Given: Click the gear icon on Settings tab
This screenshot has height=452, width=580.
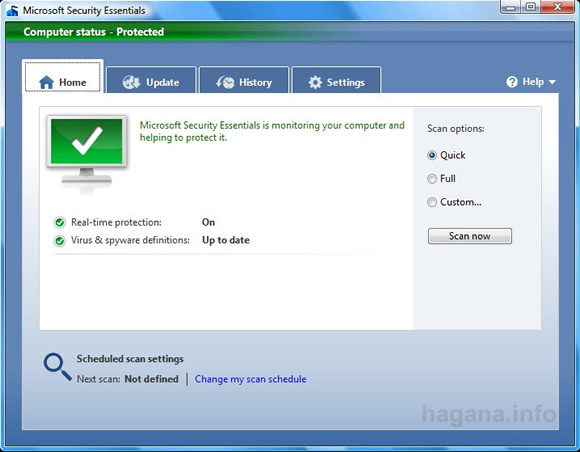Looking at the screenshot, I should coord(315,82).
